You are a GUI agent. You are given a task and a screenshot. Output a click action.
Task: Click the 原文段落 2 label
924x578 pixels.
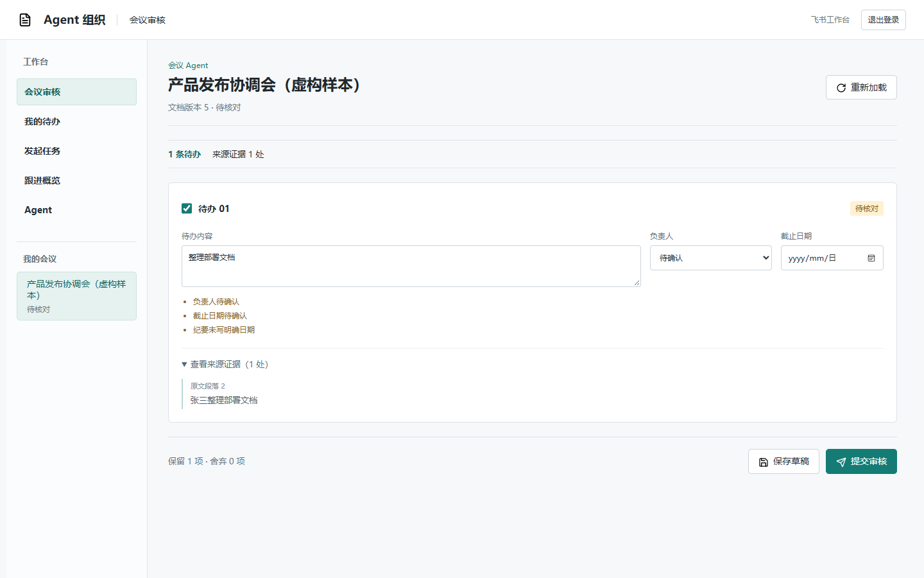coord(208,386)
